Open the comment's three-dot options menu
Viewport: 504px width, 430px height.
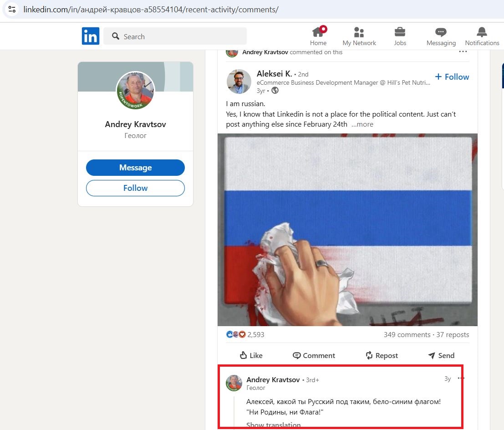pos(461,378)
